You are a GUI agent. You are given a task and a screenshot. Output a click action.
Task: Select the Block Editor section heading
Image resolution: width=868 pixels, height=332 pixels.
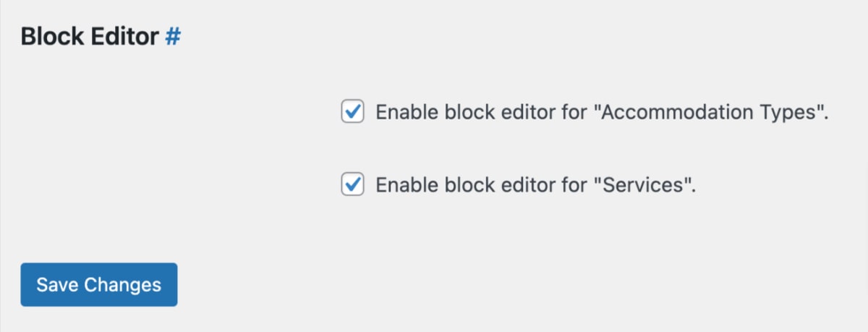(101, 37)
